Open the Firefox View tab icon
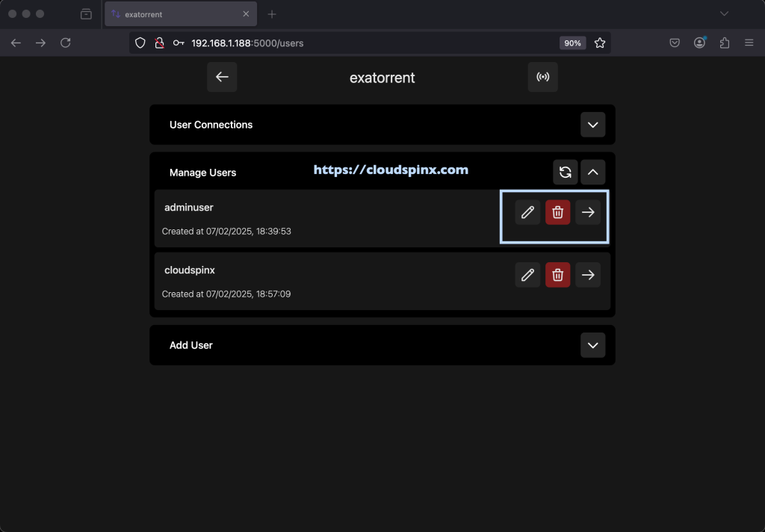Viewport: 765px width, 532px height. click(x=86, y=14)
